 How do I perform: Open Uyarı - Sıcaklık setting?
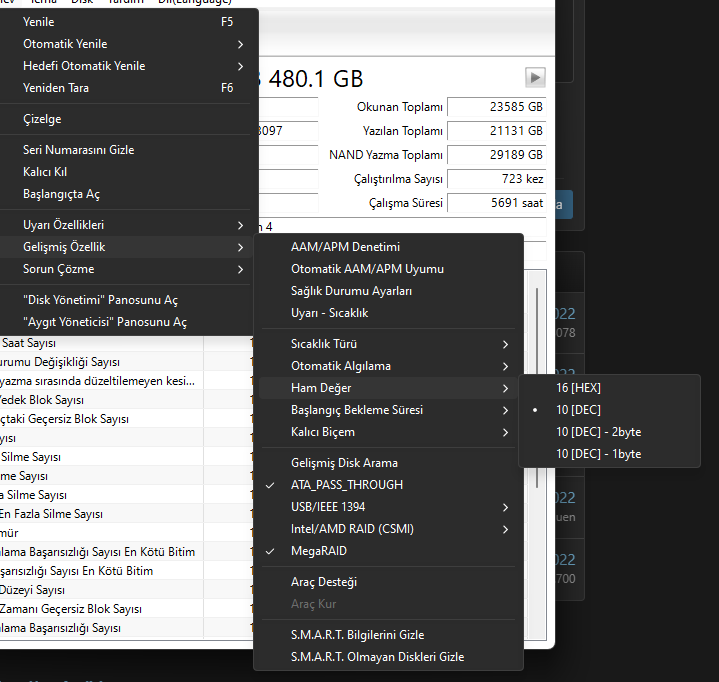click(388, 313)
